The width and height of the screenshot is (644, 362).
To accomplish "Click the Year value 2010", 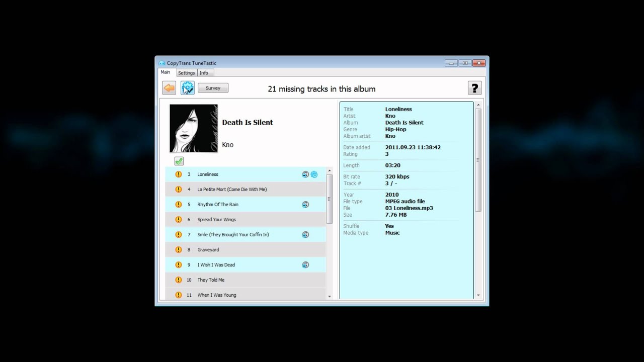I will 392,195.
